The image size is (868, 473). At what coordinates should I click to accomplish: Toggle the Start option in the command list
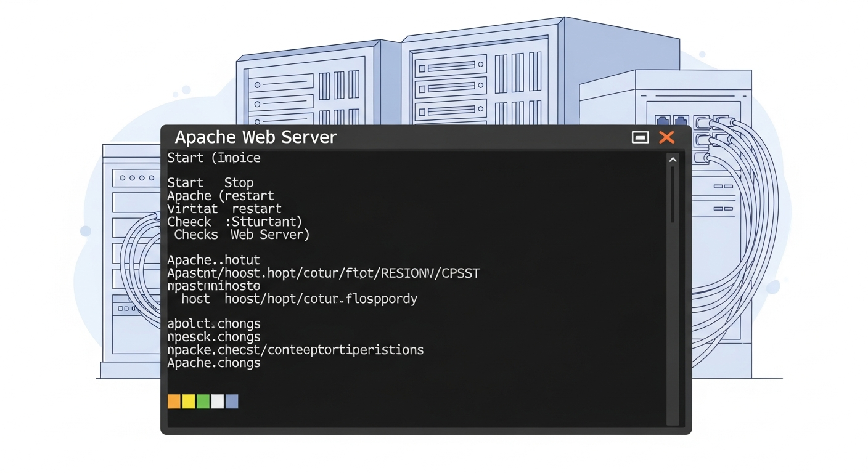[x=184, y=182]
